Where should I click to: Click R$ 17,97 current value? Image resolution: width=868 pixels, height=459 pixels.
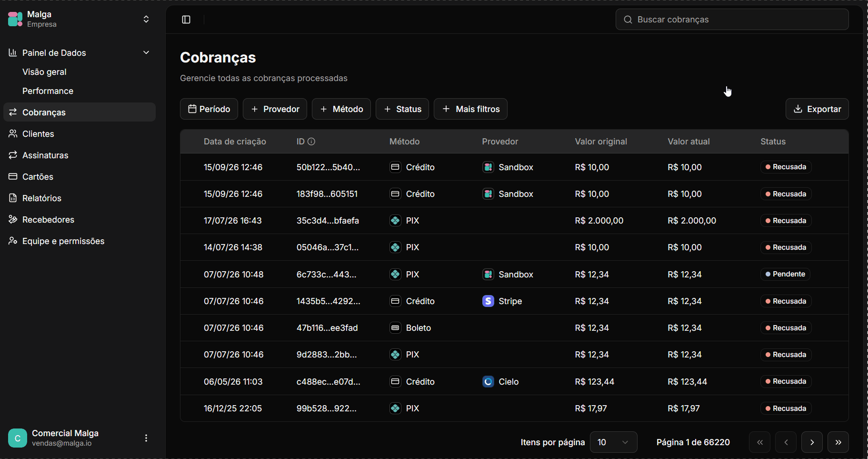[x=684, y=408]
